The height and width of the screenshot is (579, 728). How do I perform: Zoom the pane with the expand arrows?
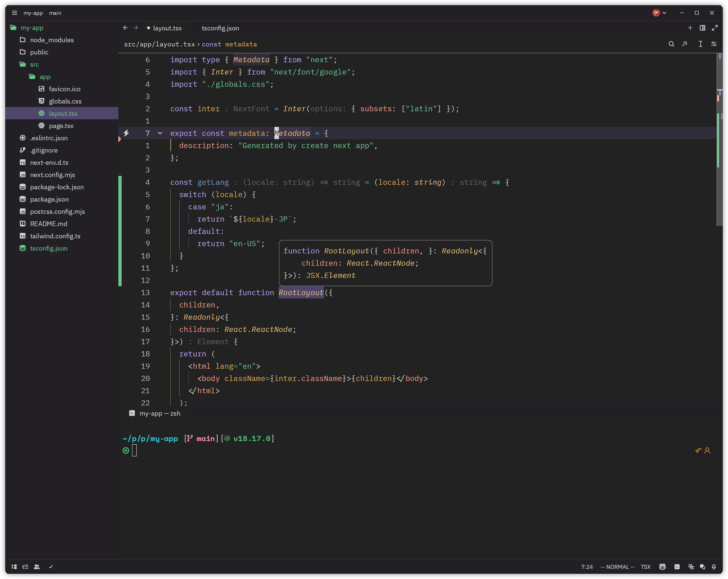tap(715, 28)
